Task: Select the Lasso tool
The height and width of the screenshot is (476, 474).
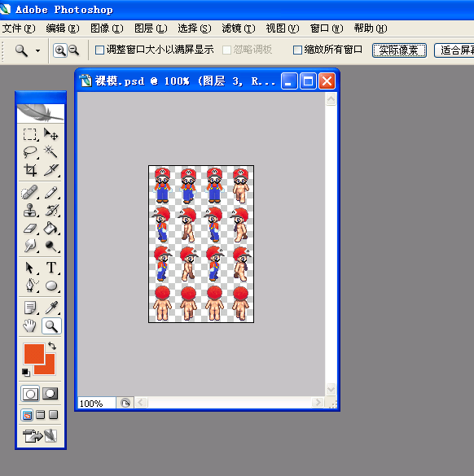Action: click(x=30, y=152)
